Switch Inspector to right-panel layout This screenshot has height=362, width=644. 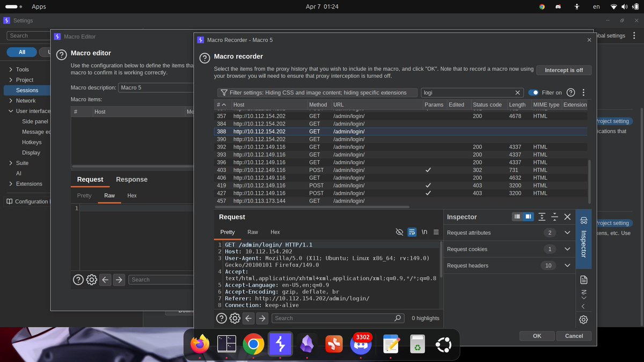[528, 217]
